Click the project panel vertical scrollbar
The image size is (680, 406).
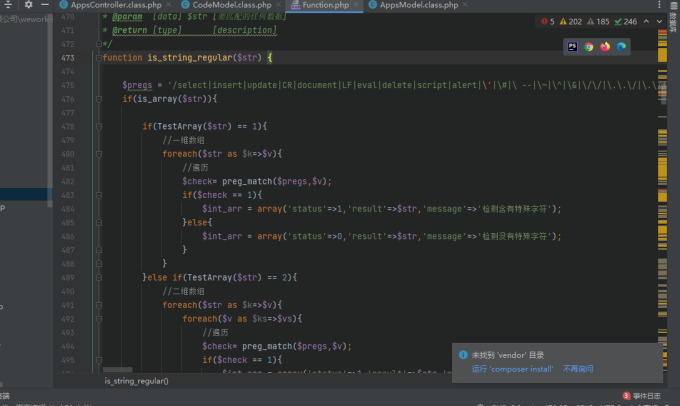[x=50, y=111]
